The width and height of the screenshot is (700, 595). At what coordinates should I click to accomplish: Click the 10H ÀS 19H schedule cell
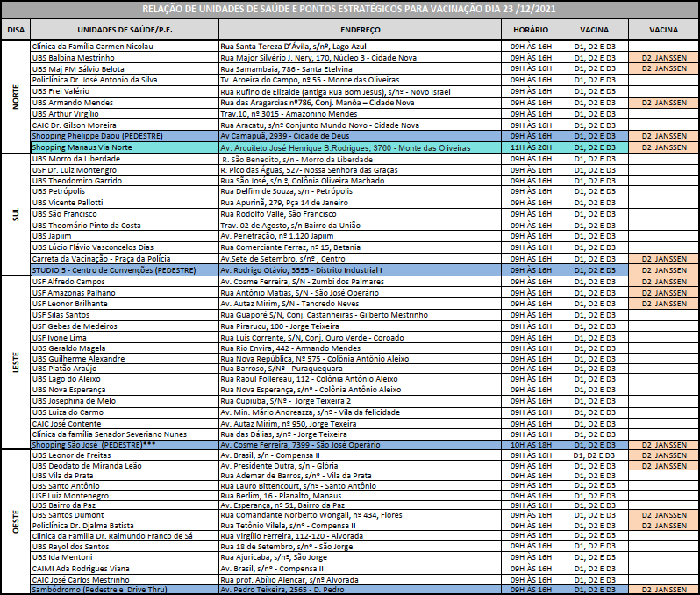click(531, 445)
